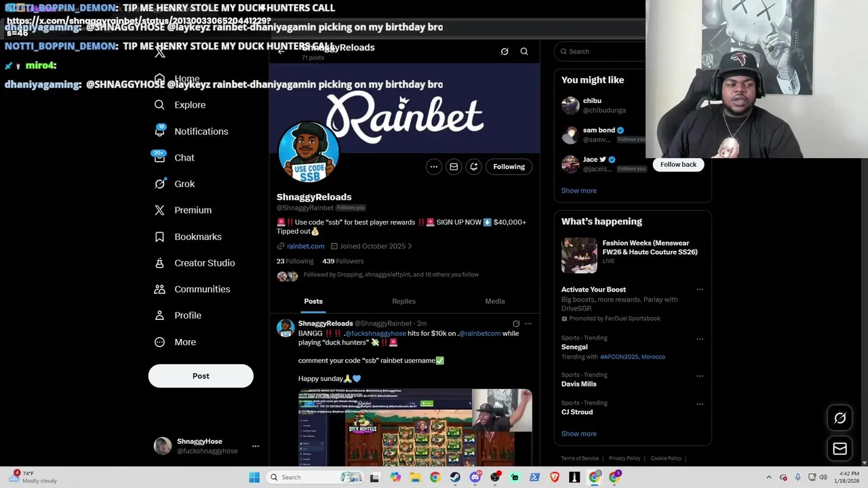Click Grok icon on the ShnaggyReloads post

pos(516,324)
